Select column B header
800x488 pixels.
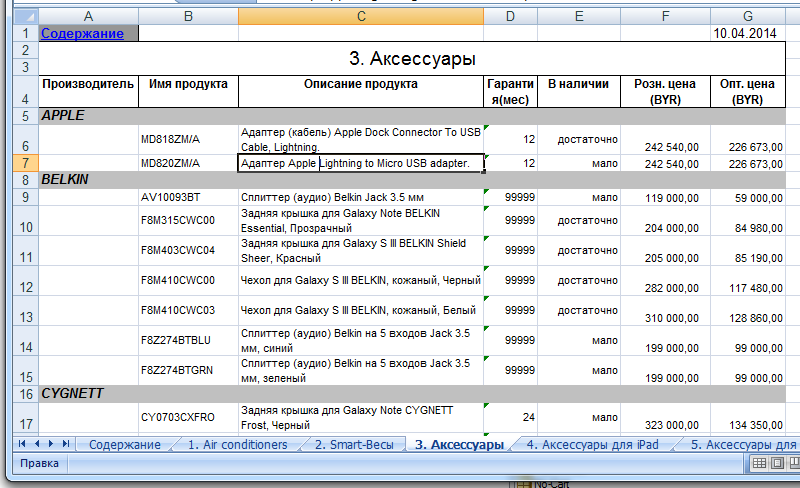pyautogui.click(x=188, y=16)
